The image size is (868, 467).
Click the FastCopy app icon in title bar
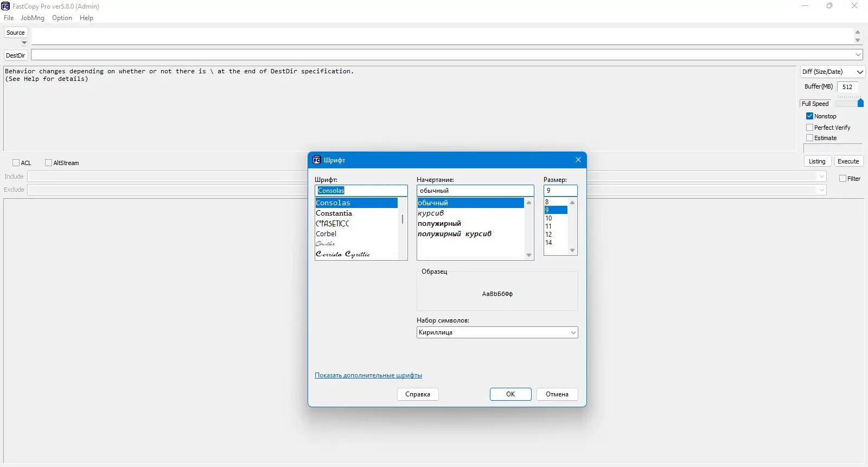point(5,6)
